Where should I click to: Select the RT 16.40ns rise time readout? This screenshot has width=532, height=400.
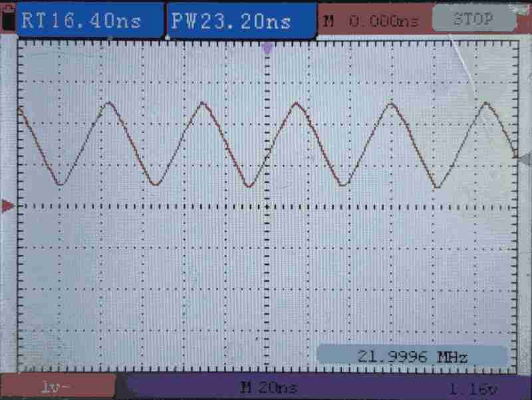coord(82,20)
